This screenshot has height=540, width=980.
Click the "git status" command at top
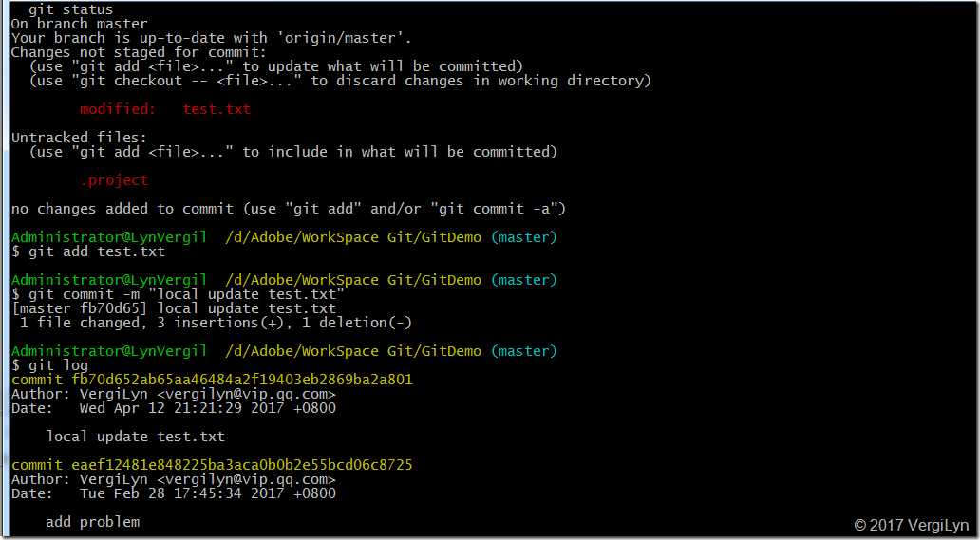pos(70,9)
